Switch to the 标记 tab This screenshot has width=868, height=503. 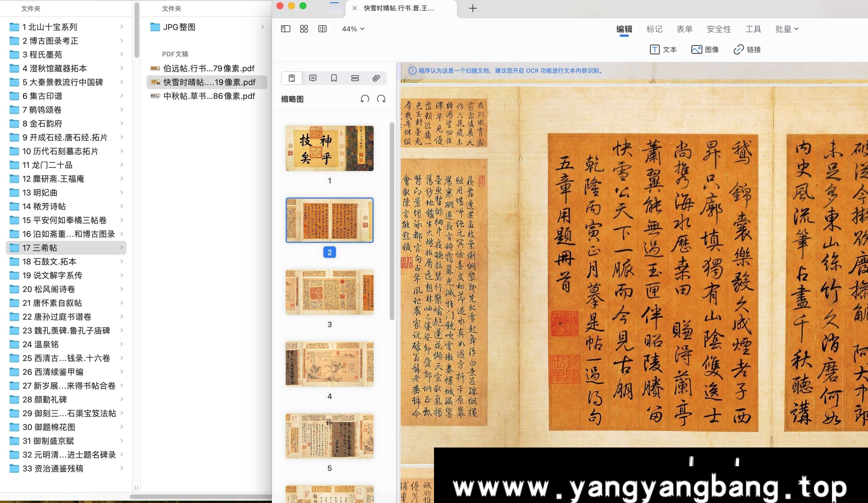pyautogui.click(x=654, y=29)
